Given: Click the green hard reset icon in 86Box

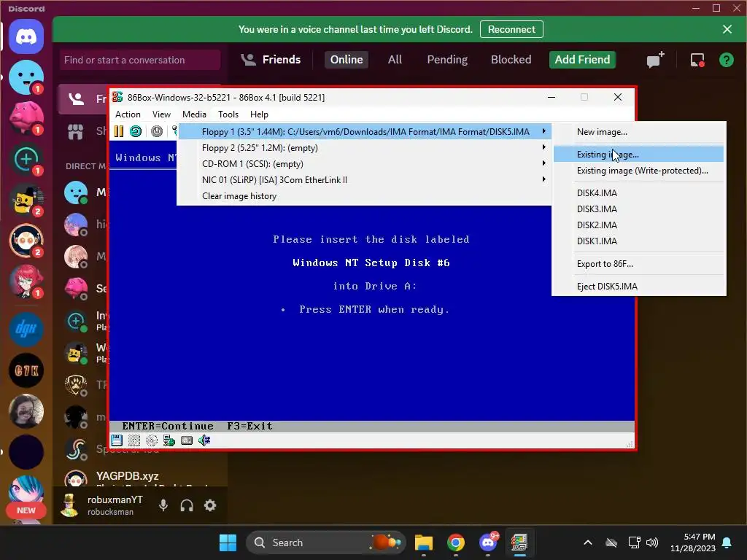Looking at the screenshot, I should tap(136, 131).
